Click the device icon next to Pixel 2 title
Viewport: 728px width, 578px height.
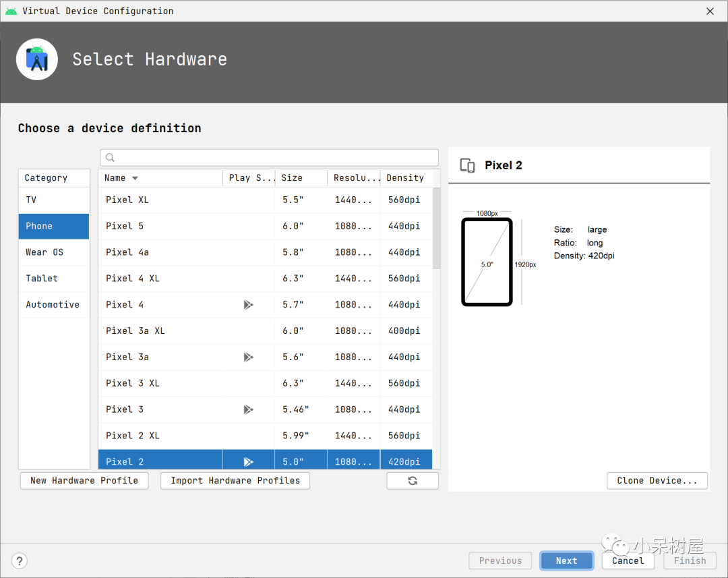(467, 165)
